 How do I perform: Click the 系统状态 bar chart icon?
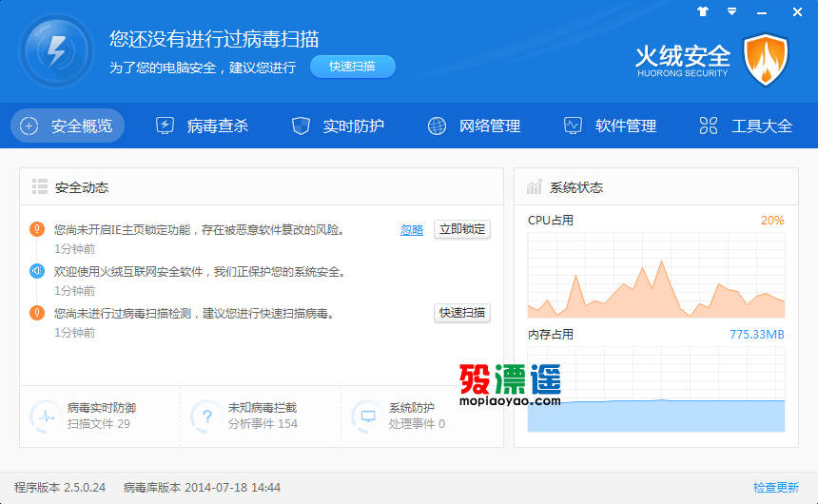click(x=534, y=186)
